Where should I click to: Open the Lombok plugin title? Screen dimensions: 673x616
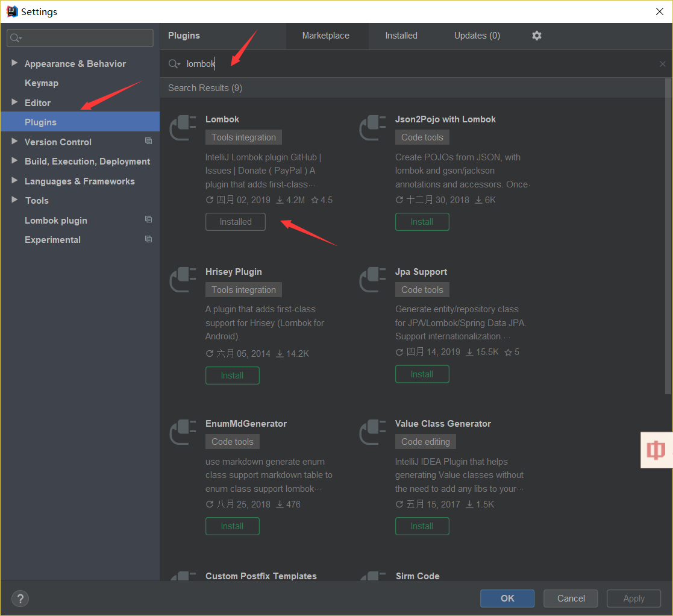tap(222, 119)
